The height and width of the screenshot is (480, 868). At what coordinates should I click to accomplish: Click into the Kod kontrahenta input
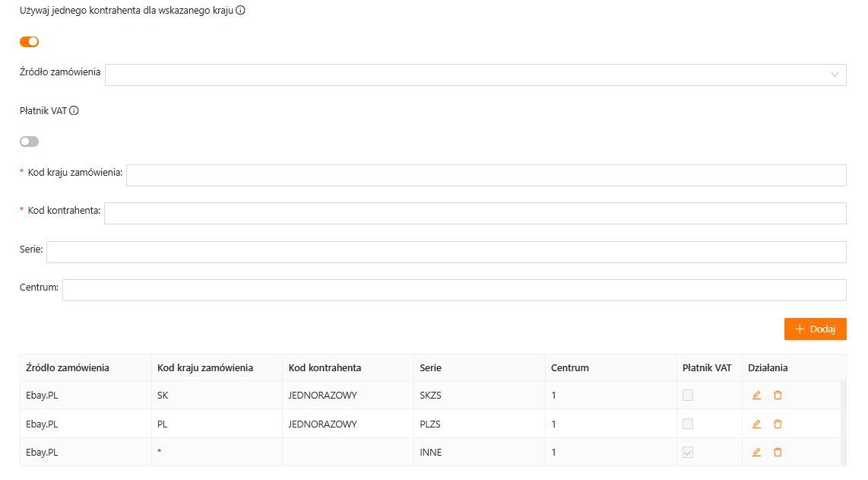click(x=474, y=213)
